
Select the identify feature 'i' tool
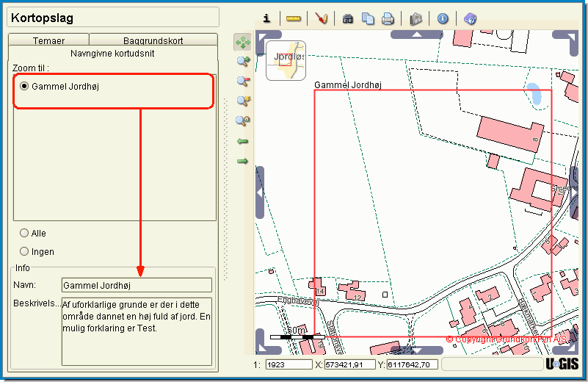[266, 18]
